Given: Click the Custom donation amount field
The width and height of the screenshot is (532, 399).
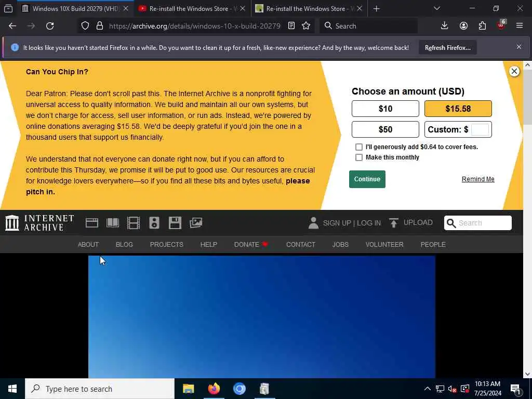Looking at the screenshot, I should click(x=480, y=129).
